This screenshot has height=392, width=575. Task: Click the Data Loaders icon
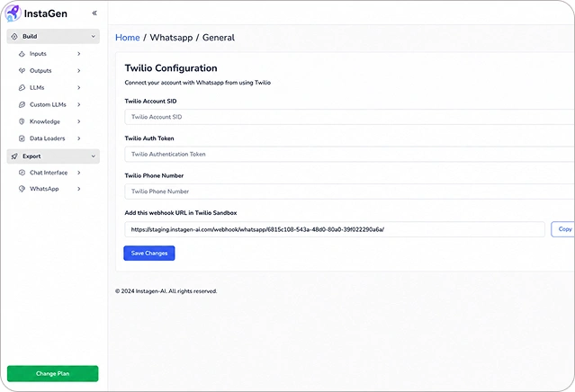pyautogui.click(x=22, y=138)
